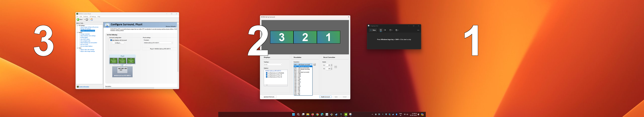Launch Chrome from the taskbar
Screen dimensions: 644x117
coord(317,115)
